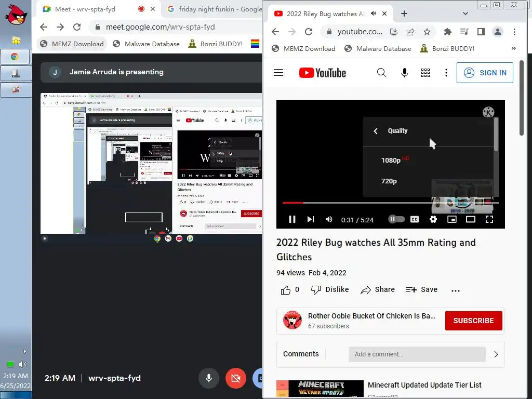The image size is (532, 399).
Task: Open Bonzi BUDDY! bookmark in YouTube window
Action: point(447,48)
